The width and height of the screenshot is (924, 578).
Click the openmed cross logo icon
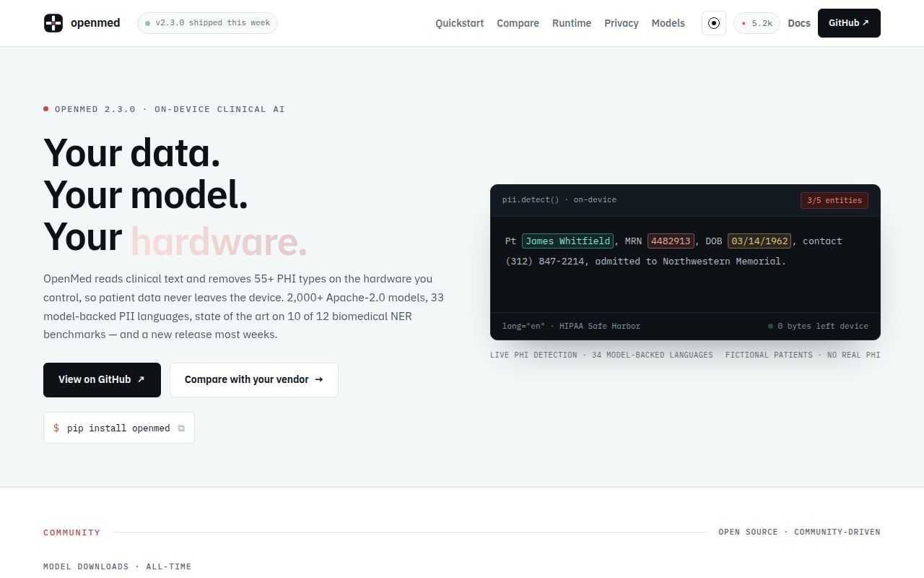(x=53, y=23)
